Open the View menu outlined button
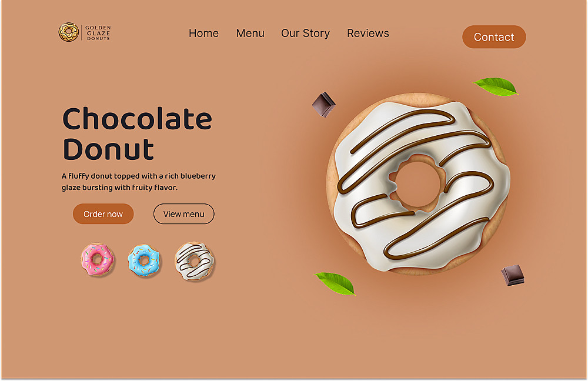Image resolution: width=588 pixels, height=381 pixels. point(183,214)
